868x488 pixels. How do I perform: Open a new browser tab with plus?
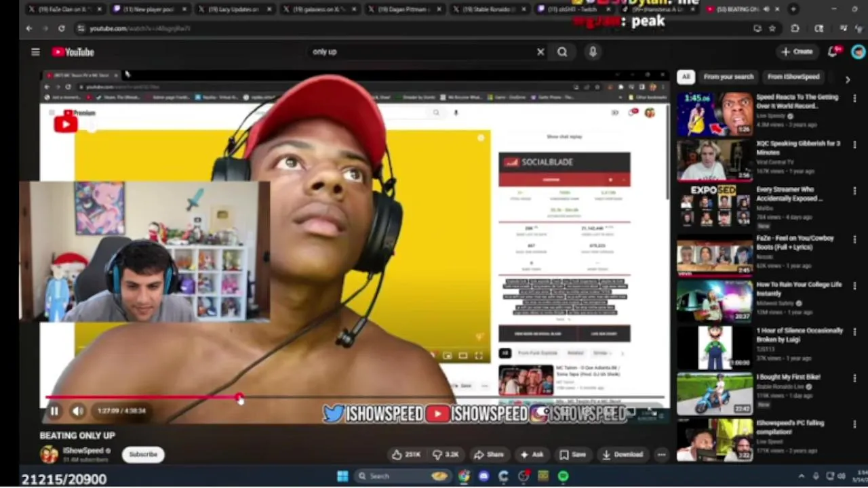click(793, 9)
